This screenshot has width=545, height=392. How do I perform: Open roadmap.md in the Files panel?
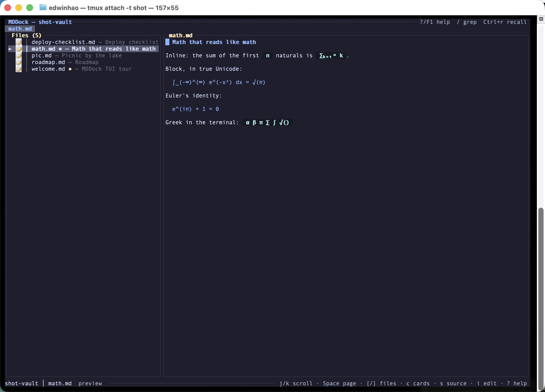(x=65, y=62)
